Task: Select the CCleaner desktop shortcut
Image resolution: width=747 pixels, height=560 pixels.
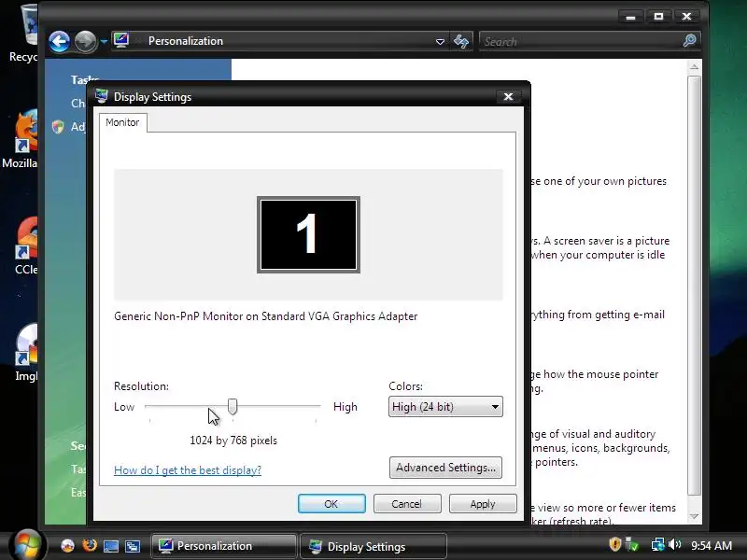Action: pyautogui.click(x=26, y=245)
